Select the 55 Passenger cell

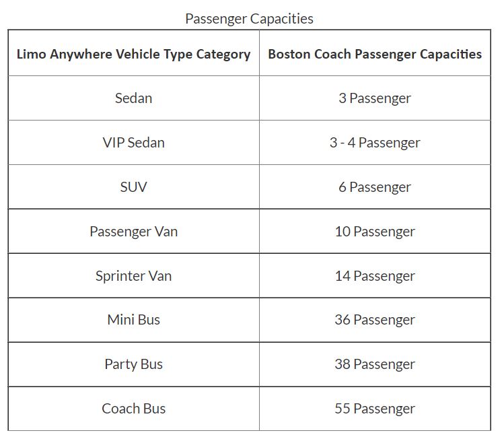click(375, 409)
